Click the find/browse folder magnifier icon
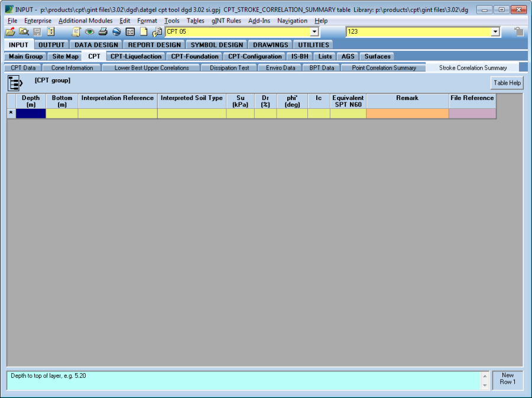This screenshot has height=398, width=532. pyautogui.click(x=24, y=32)
